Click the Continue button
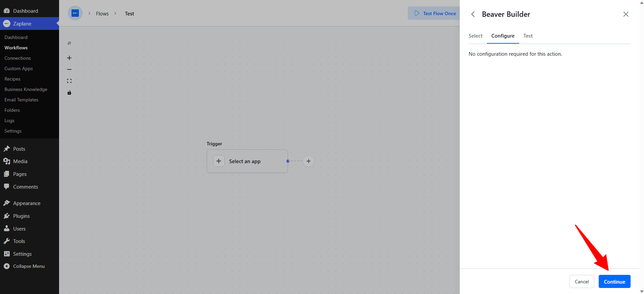 tap(614, 282)
